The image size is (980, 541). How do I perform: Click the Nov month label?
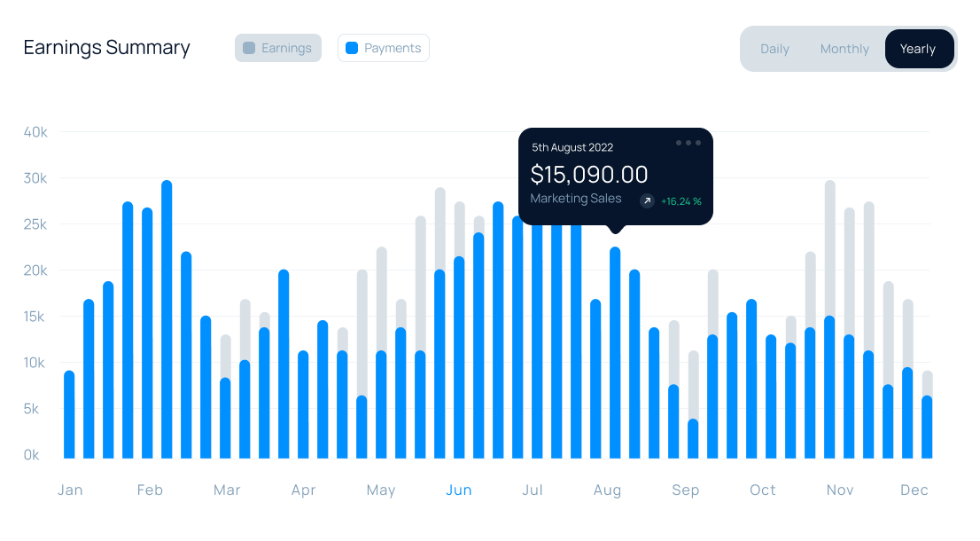[x=839, y=490]
